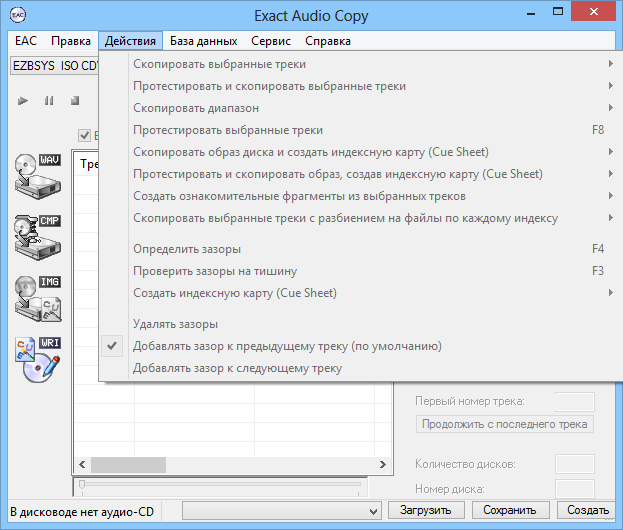Click 'В дисководе нет аудио-CD' status text
The image size is (623, 530).
(x=82, y=512)
